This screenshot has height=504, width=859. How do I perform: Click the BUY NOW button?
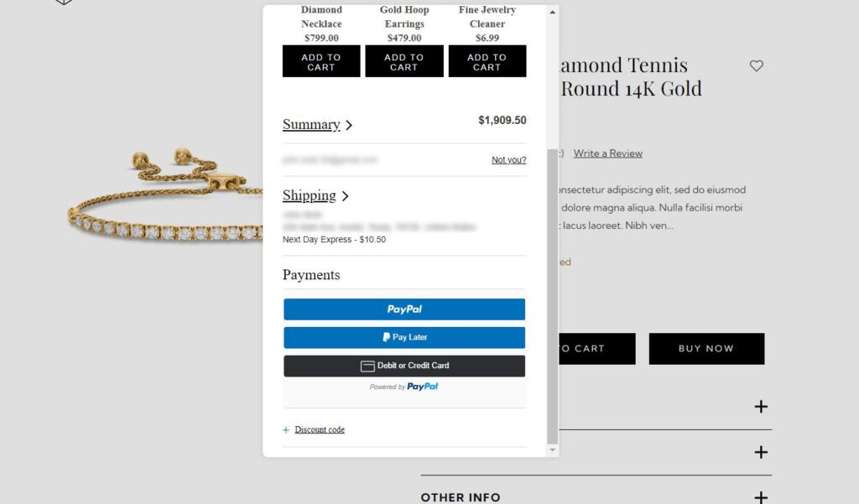(706, 349)
